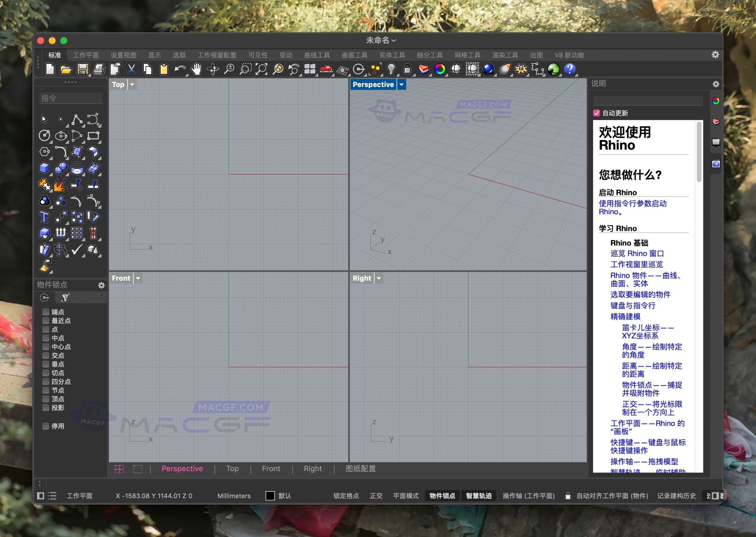Open Help with question mark icon
Image resolution: width=756 pixels, height=537 pixels.
pyautogui.click(x=570, y=69)
